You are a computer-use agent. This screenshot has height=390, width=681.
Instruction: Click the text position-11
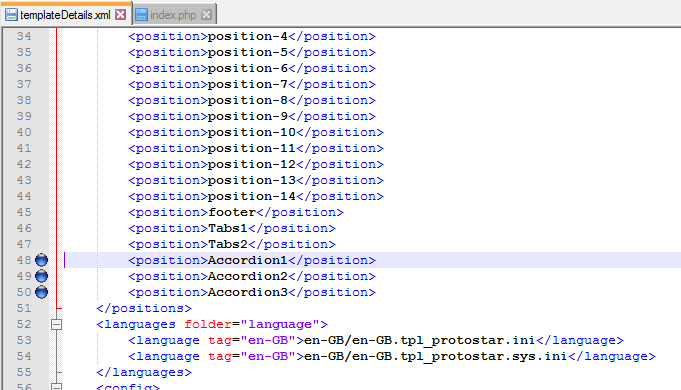[x=252, y=149]
